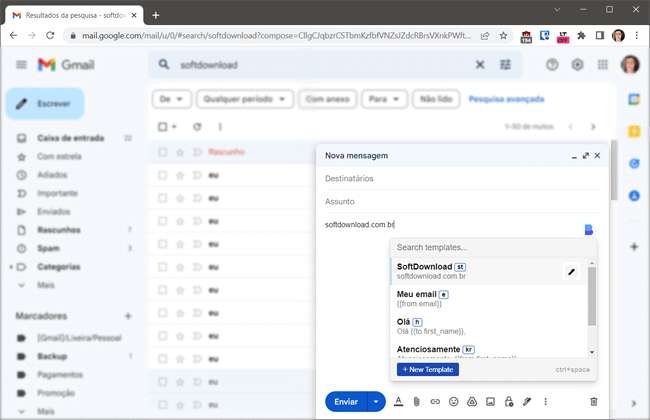Tick the select-all checkbox above the email list
650x420 pixels.
click(164, 127)
